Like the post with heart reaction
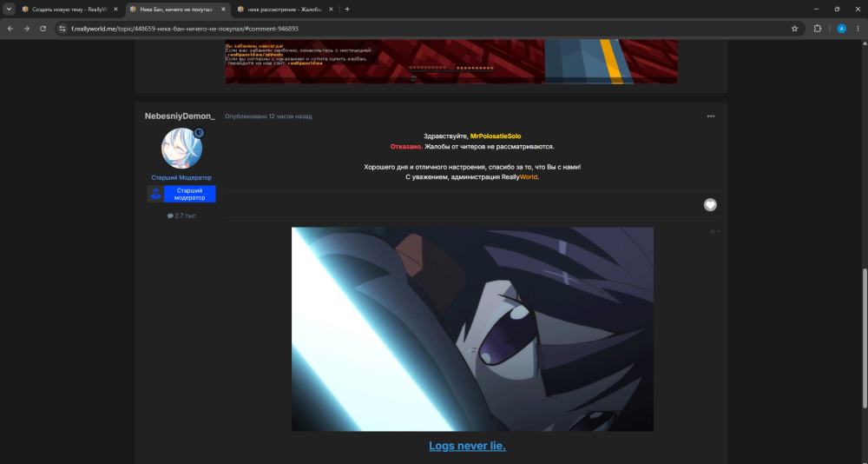Screen dimensions: 868x464 (710, 204)
